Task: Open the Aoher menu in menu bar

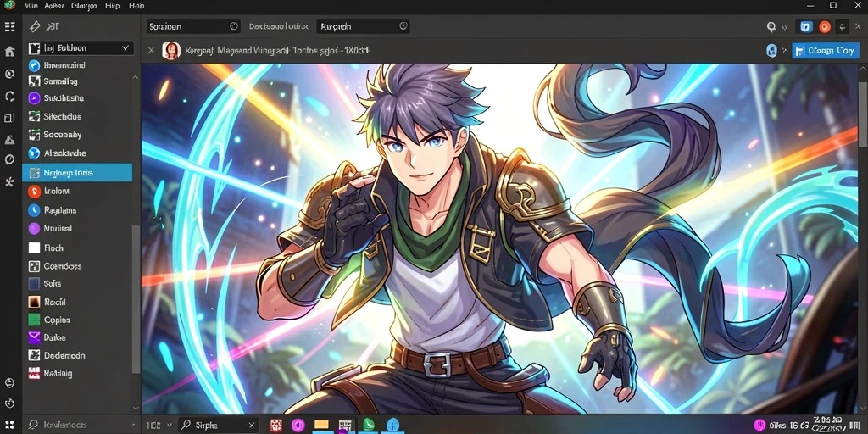Action: (x=53, y=6)
